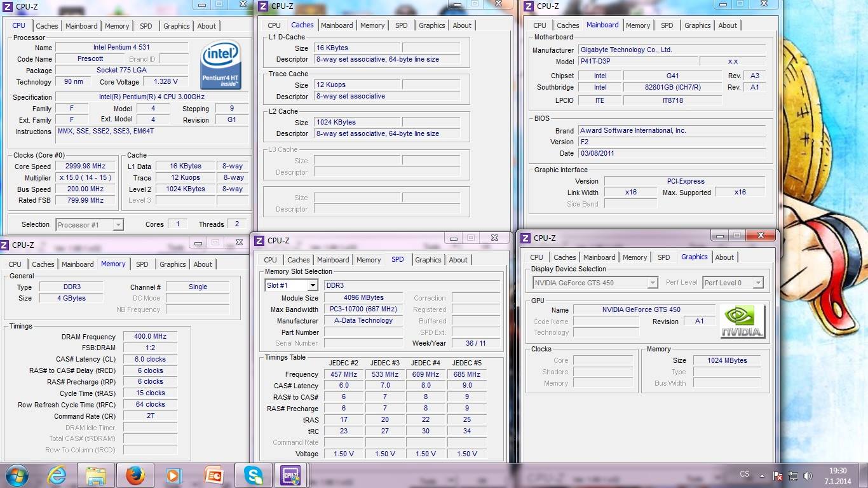Click CPU-Z title icon of SPD window
Screen dimensions: 868x488
tap(259, 241)
